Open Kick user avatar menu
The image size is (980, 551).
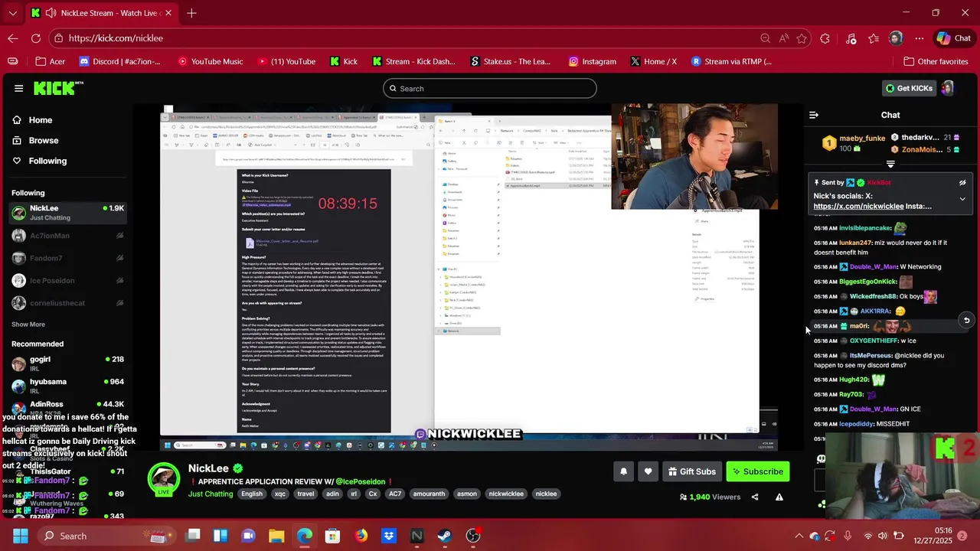tap(948, 88)
